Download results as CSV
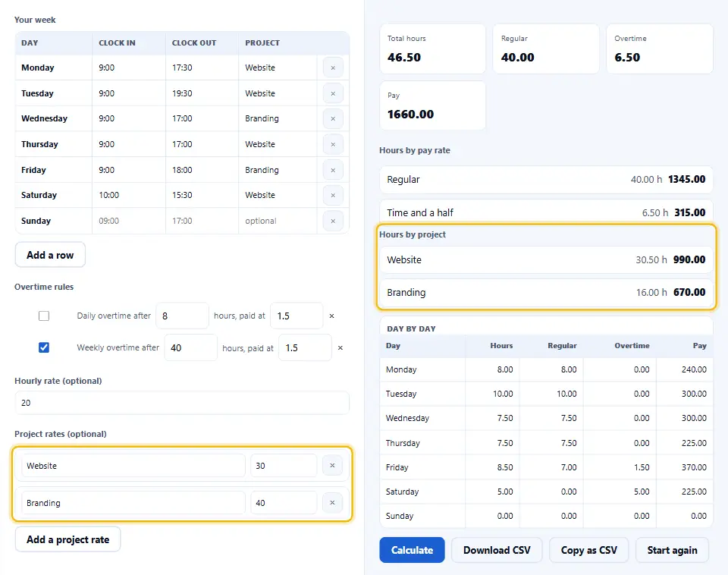This screenshot has height=575, width=728. click(497, 550)
